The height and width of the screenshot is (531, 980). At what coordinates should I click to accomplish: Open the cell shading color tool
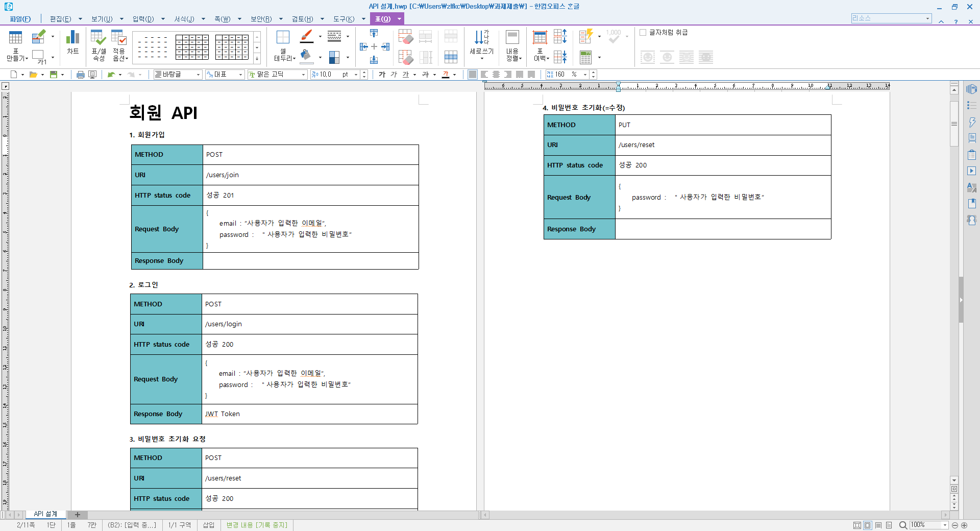[x=334, y=57]
